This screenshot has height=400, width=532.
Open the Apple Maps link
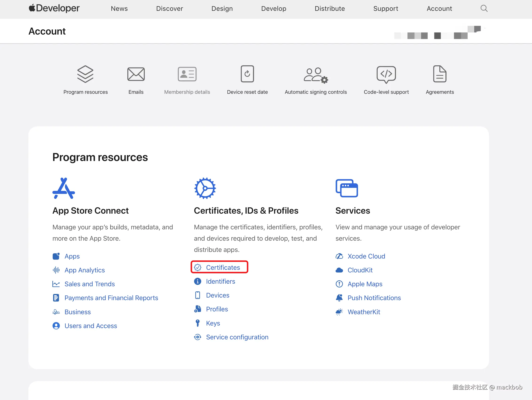[x=365, y=284]
